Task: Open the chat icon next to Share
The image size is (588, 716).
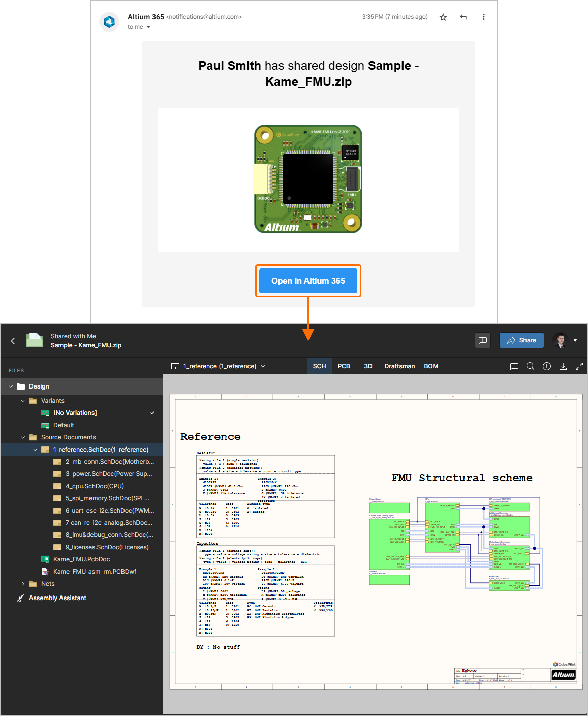Action: coord(483,340)
